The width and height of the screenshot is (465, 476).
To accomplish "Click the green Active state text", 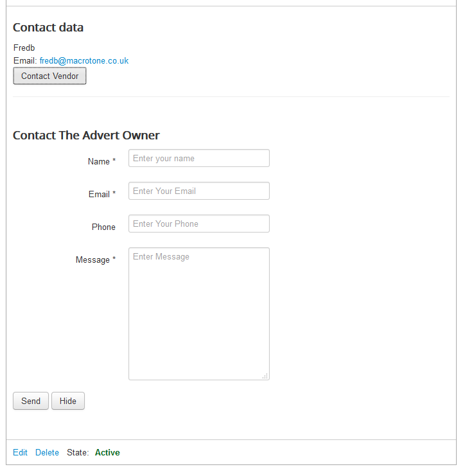I will [x=107, y=453].
